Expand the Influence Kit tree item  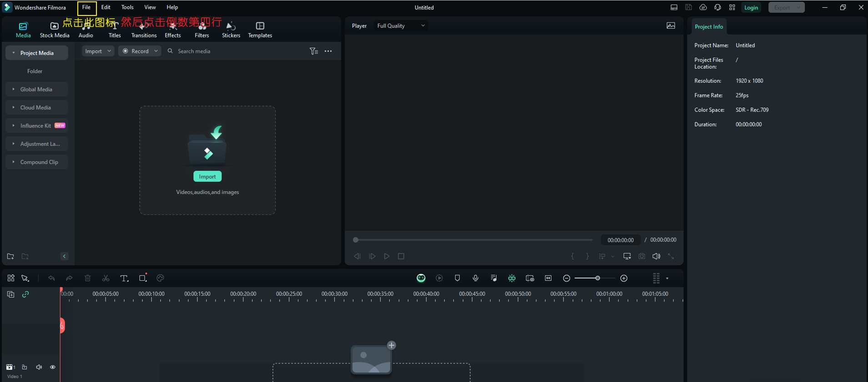[14, 126]
